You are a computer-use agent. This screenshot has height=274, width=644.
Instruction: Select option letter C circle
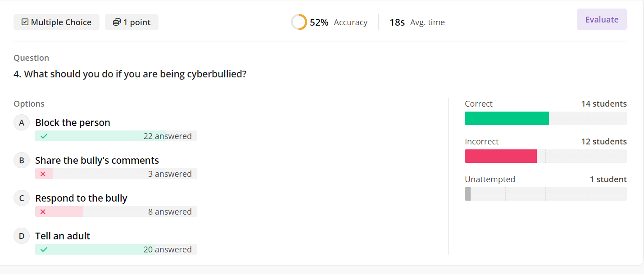pos(22,198)
